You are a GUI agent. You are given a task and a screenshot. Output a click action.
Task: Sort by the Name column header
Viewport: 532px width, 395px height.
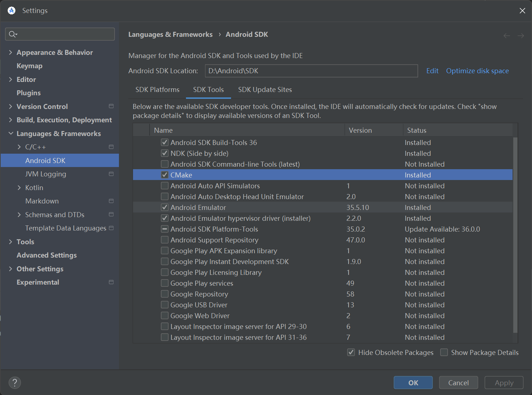247,130
